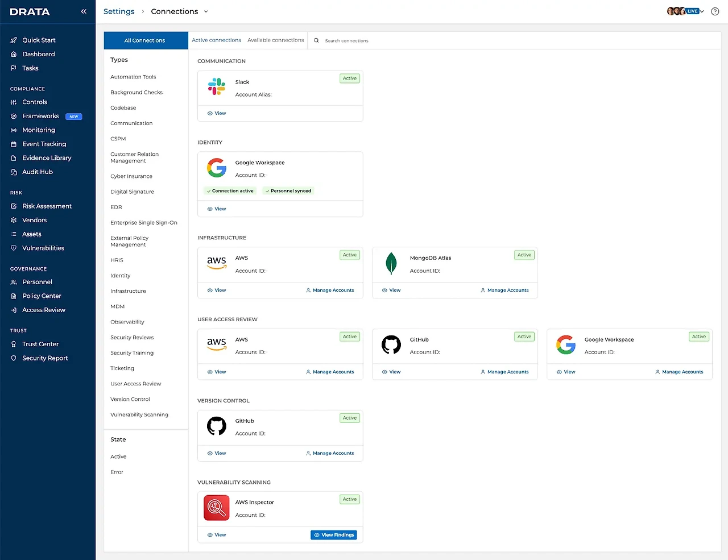The image size is (728, 560).
Task: Click the GitHub logo under Version Control
Action: pos(217,426)
